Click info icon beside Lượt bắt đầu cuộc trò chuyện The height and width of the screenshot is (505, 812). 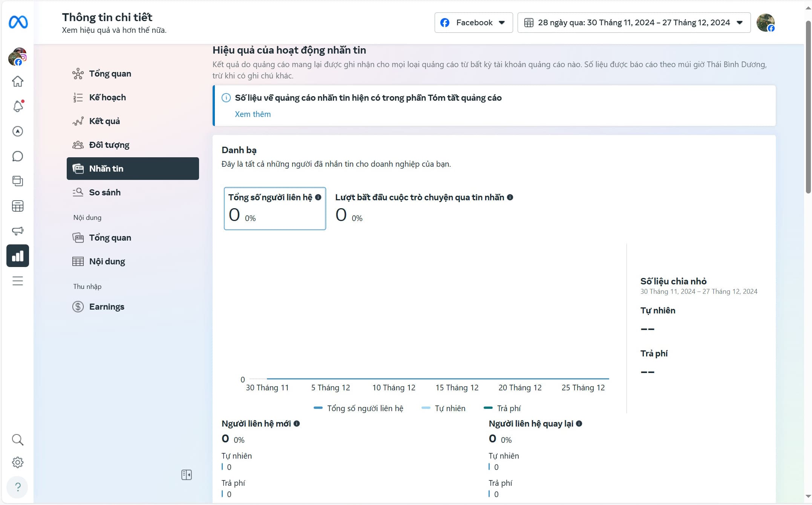[510, 197]
